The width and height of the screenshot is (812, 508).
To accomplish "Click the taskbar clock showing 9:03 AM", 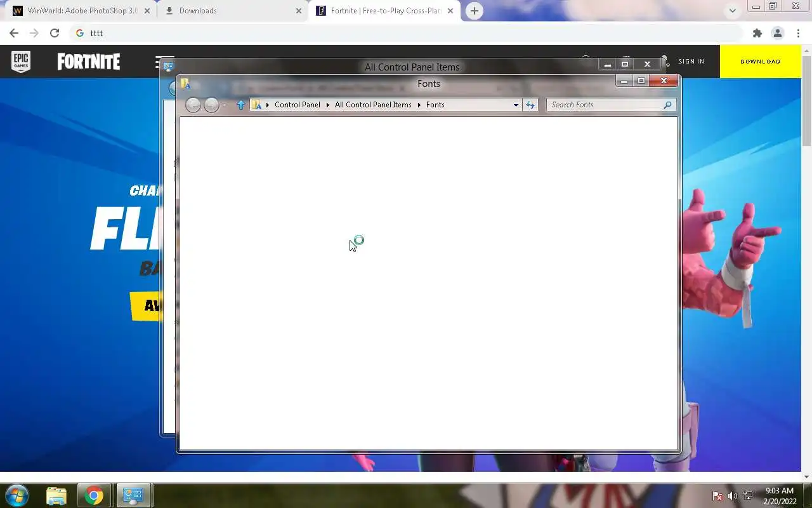I will click(780, 496).
